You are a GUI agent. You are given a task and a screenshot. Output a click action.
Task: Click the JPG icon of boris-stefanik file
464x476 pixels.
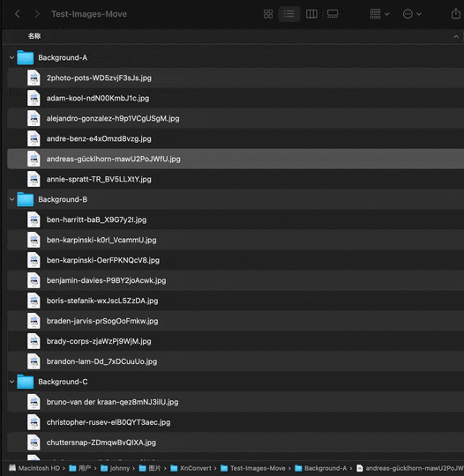34,301
